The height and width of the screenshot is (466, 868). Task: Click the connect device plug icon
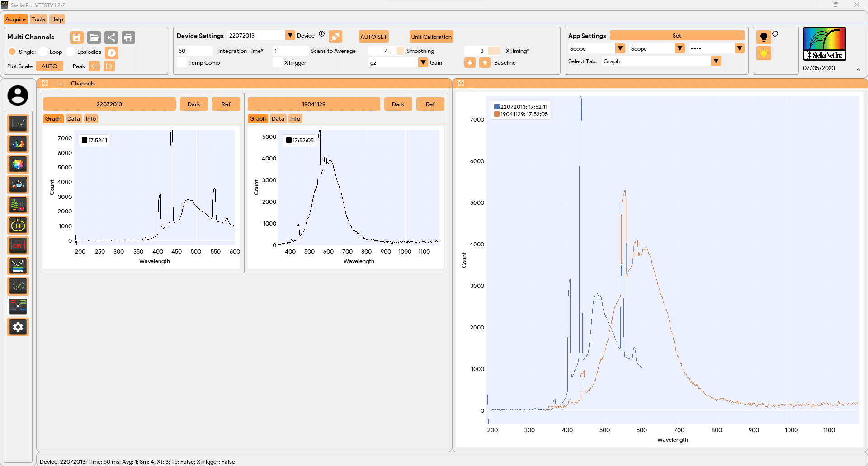pyautogui.click(x=335, y=36)
